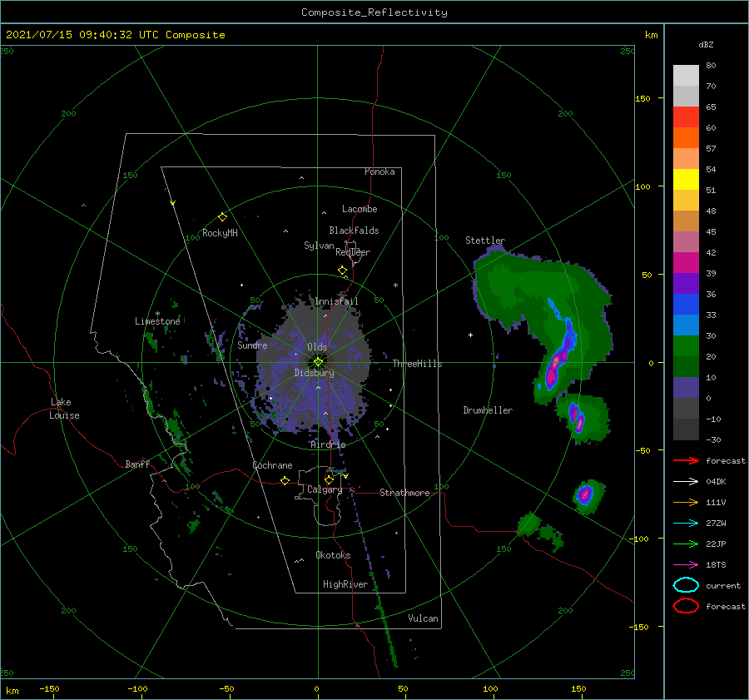Screen dimensions: 749x700
Task: Click the timestamp '2021/07/15 09:40:32 UTC Composite'
Action: coord(115,35)
